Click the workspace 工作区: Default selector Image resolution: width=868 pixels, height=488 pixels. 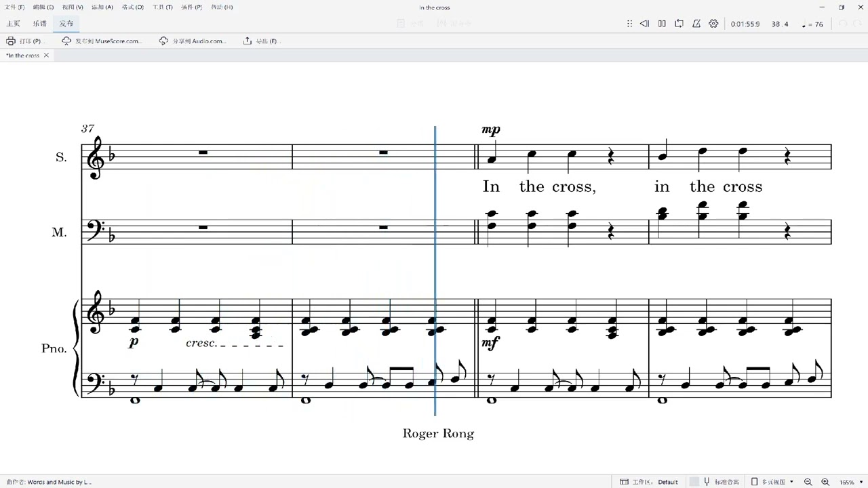(x=649, y=482)
